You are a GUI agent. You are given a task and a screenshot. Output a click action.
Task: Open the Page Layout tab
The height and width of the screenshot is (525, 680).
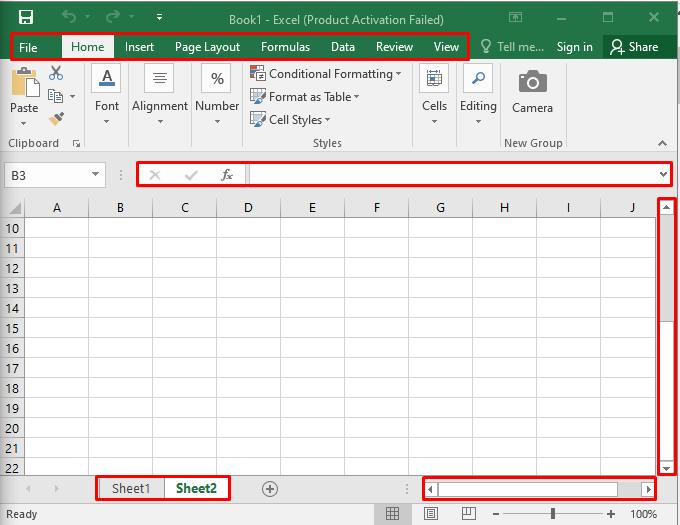(x=207, y=47)
